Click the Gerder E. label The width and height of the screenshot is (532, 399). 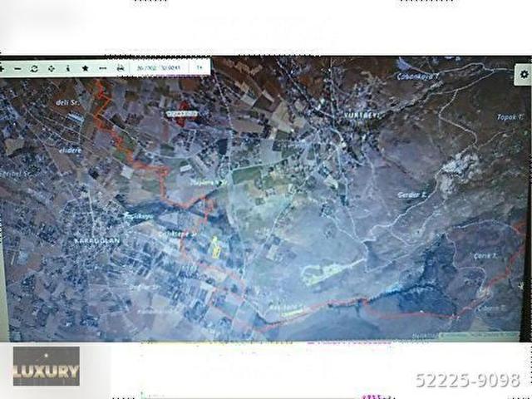point(412,195)
